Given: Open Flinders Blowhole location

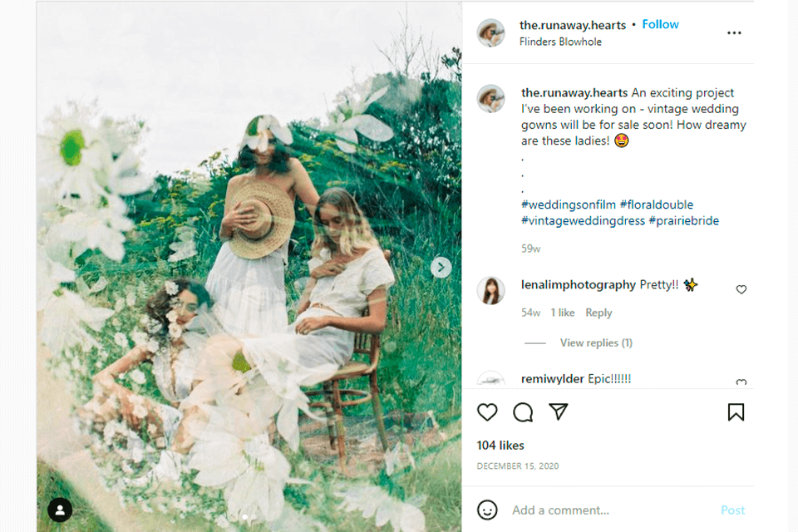Looking at the screenshot, I should coord(560,42).
